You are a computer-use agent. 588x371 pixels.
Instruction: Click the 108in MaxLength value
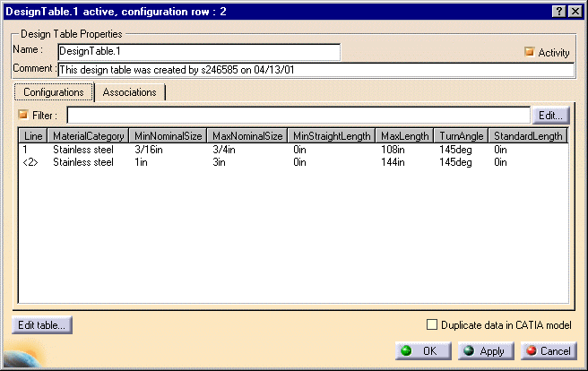click(393, 150)
